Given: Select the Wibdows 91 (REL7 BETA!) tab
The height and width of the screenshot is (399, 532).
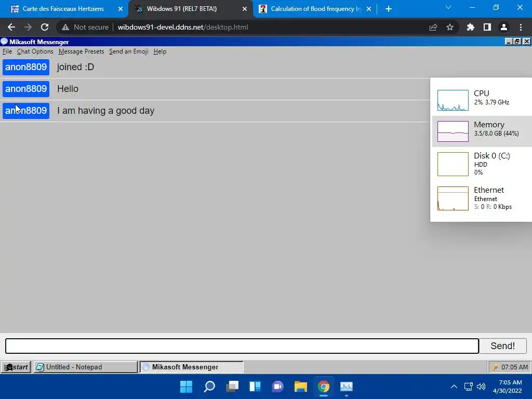Looking at the screenshot, I should point(181,9).
